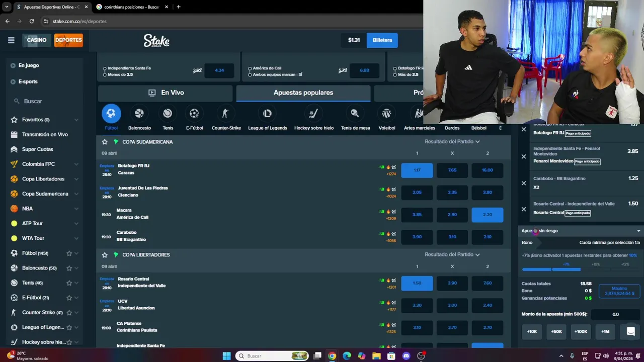The width and height of the screenshot is (644, 362).
Task: Star the E-Fútbol sidebar item
Action: tap(69, 298)
